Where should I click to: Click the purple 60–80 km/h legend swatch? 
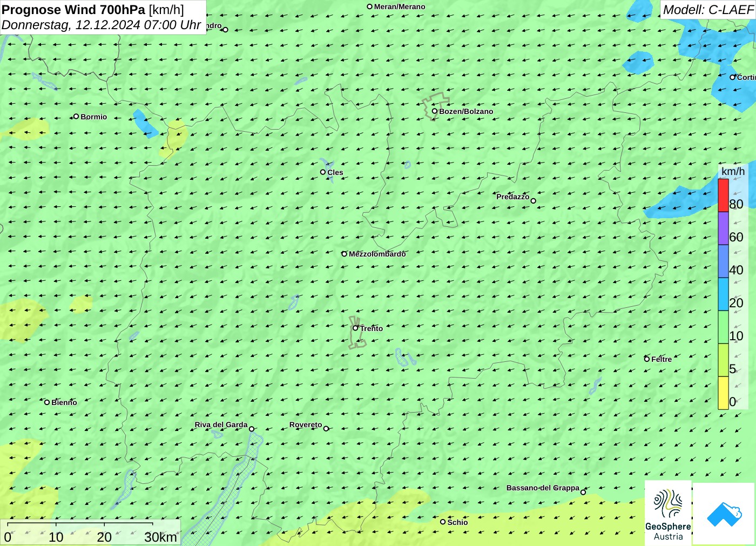pyautogui.click(x=724, y=228)
